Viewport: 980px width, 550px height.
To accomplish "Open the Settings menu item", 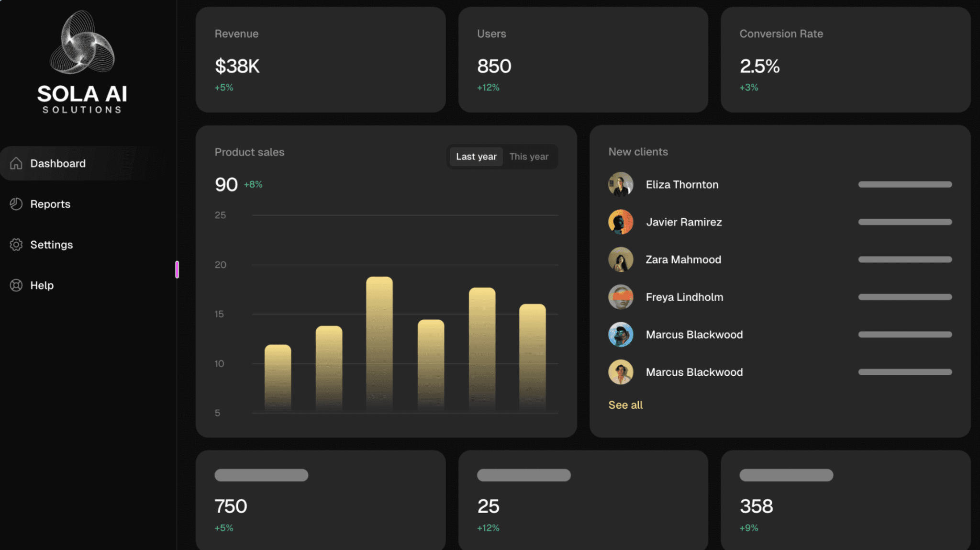I will [x=51, y=245].
